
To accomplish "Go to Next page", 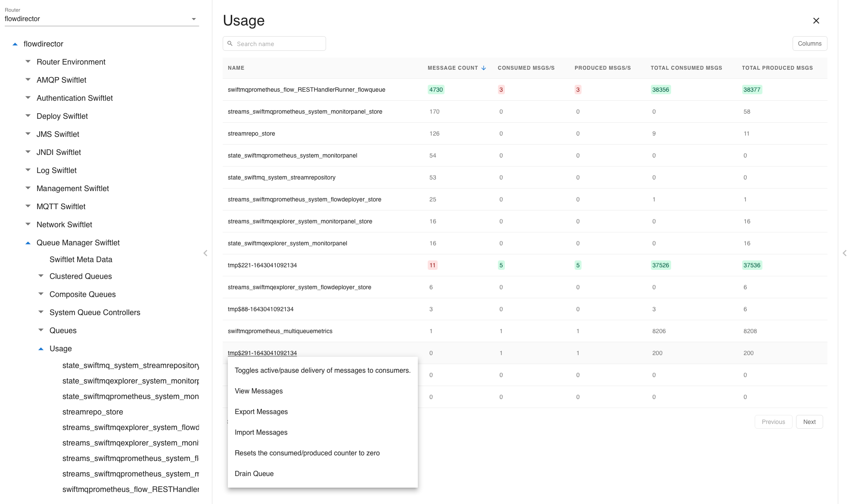I will 809,422.
